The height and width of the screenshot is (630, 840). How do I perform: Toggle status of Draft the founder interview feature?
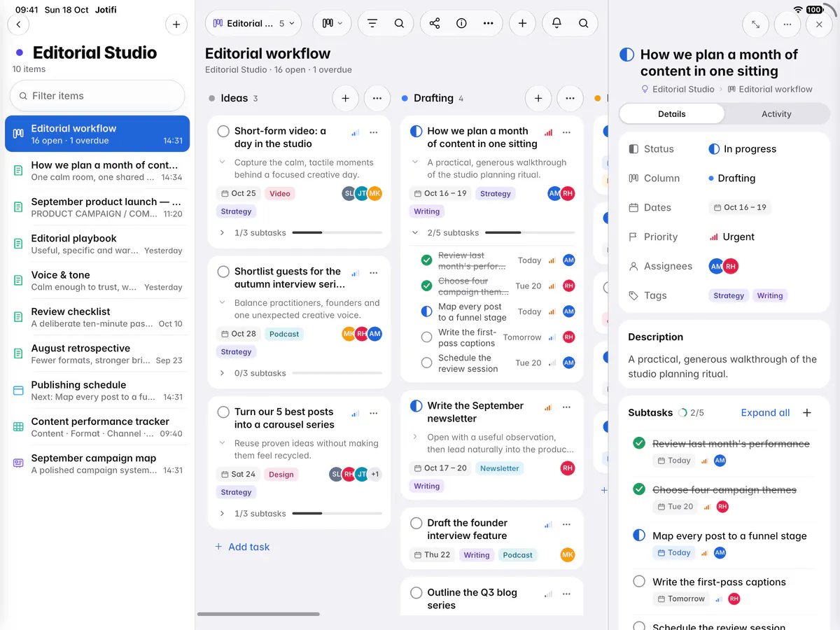416,523
